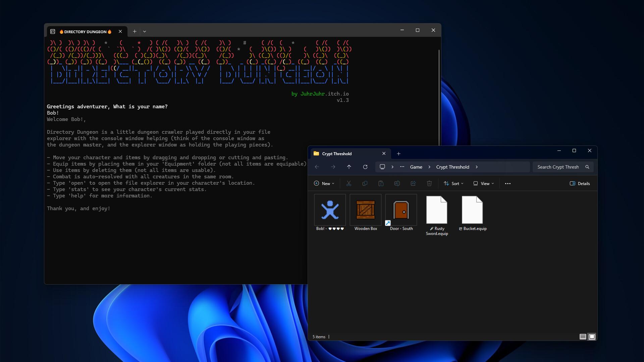Screen dimensions: 644x362
Task: Toggle the Details pane
Action: pyautogui.click(x=580, y=183)
